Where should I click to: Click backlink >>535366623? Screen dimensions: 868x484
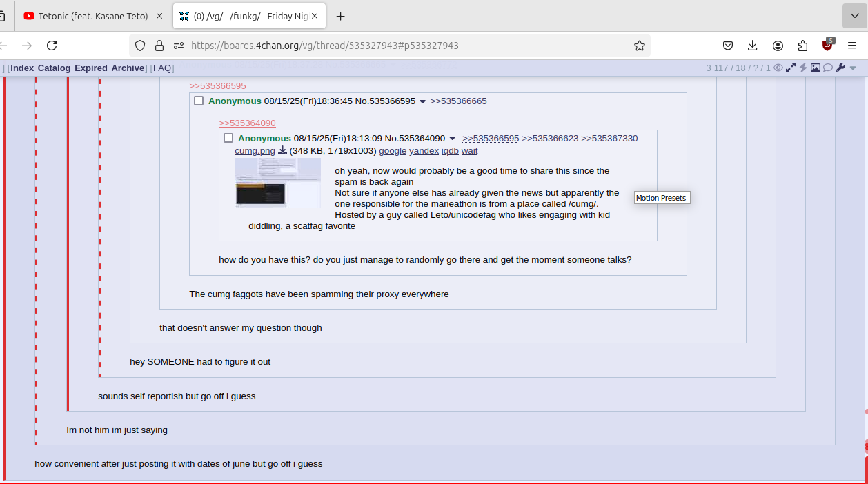point(550,138)
